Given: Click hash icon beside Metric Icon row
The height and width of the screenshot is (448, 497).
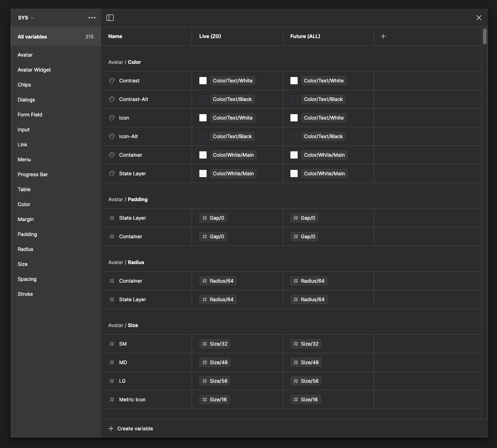Looking at the screenshot, I should pos(112,400).
